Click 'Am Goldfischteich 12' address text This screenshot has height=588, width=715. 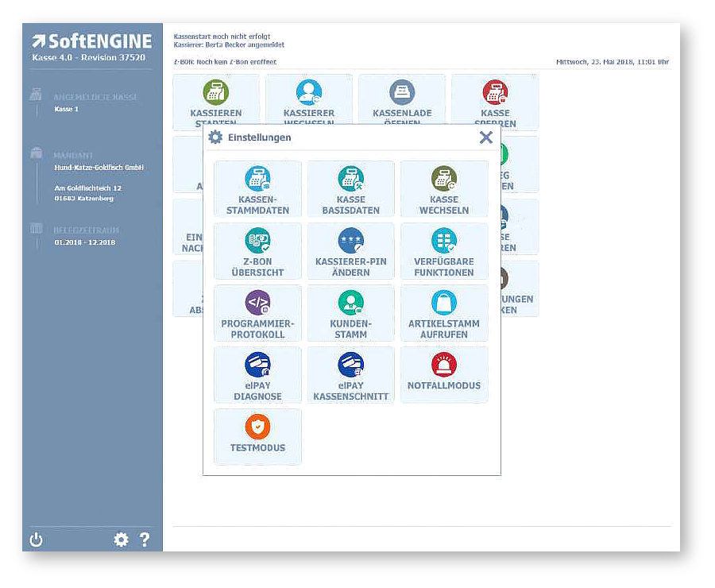(88, 188)
